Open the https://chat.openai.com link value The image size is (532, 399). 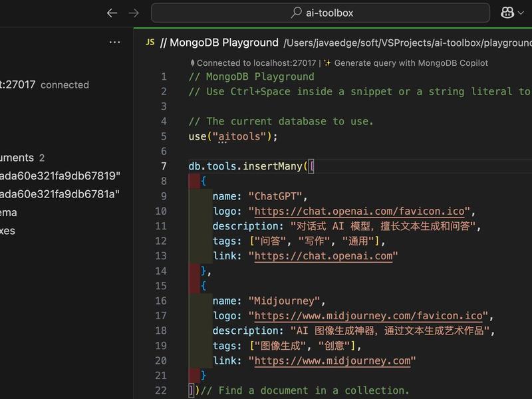[x=323, y=256]
